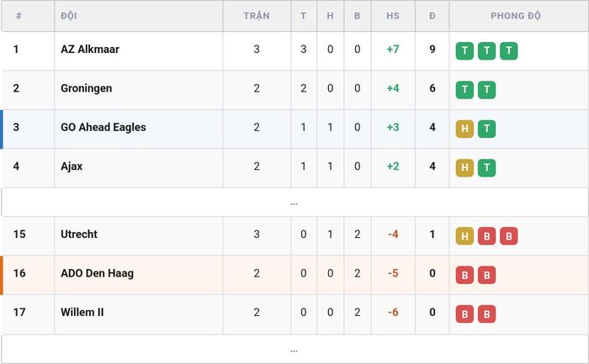Click the ĐỘI column header
This screenshot has height=364, width=589.
[x=69, y=16]
